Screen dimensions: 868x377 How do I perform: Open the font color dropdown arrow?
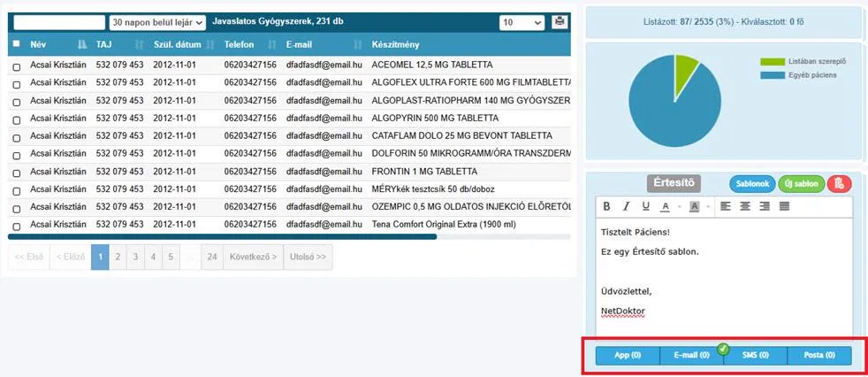point(680,207)
